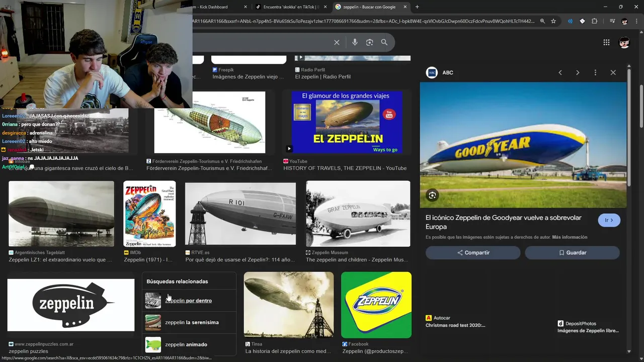644x362 pixels.
Task: Open the Google apps grid
Action: tap(606, 42)
